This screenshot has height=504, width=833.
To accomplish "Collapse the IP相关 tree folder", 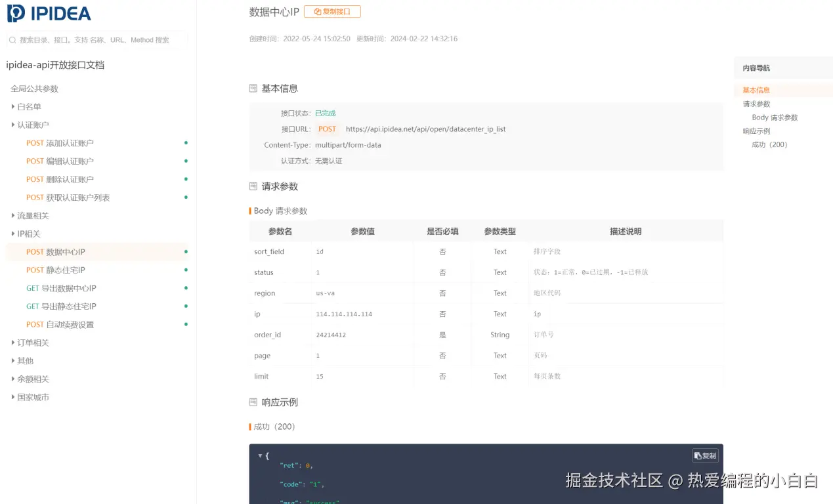I will [x=13, y=234].
